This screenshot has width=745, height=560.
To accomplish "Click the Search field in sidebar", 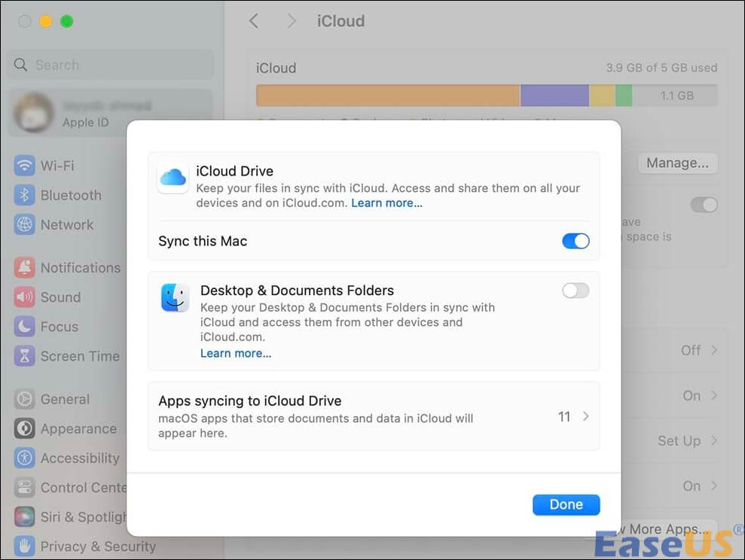I will point(109,65).
